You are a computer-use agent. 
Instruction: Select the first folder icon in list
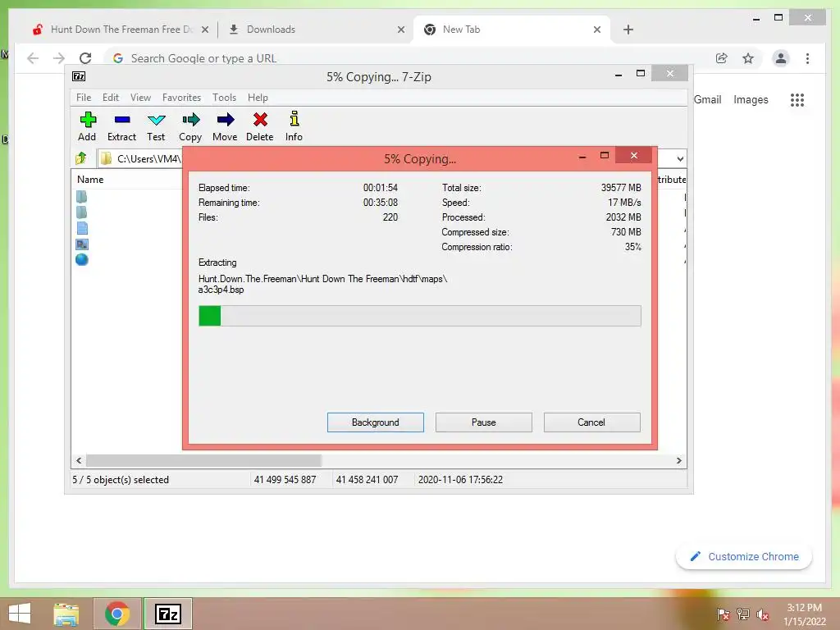81,197
